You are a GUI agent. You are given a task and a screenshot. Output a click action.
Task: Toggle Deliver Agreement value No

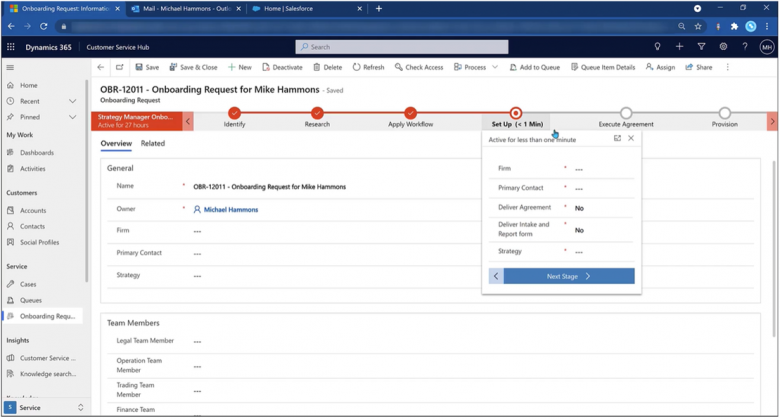[579, 208]
